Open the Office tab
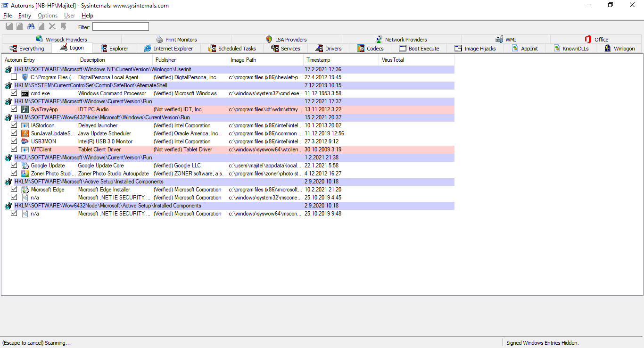Image resolution: width=644 pixels, height=348 pixels. 596,40
